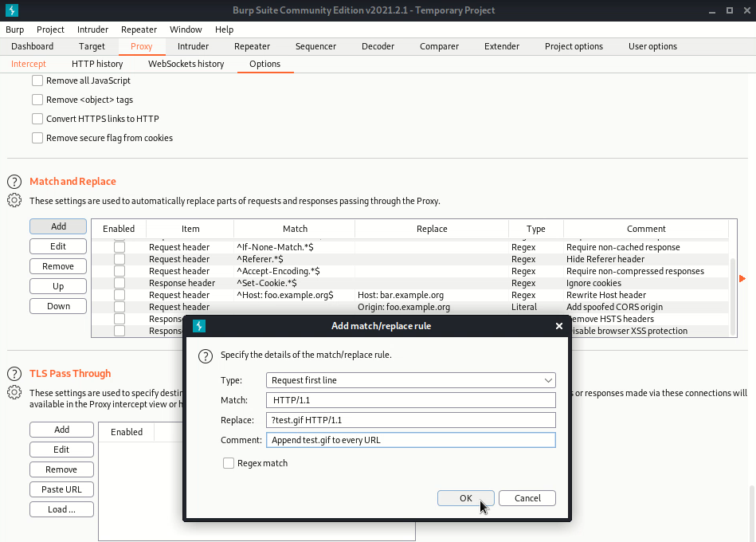Click Add in TLS Pass Through
The height and width of the screenshot is (542, 756).
tap(61, 430)
